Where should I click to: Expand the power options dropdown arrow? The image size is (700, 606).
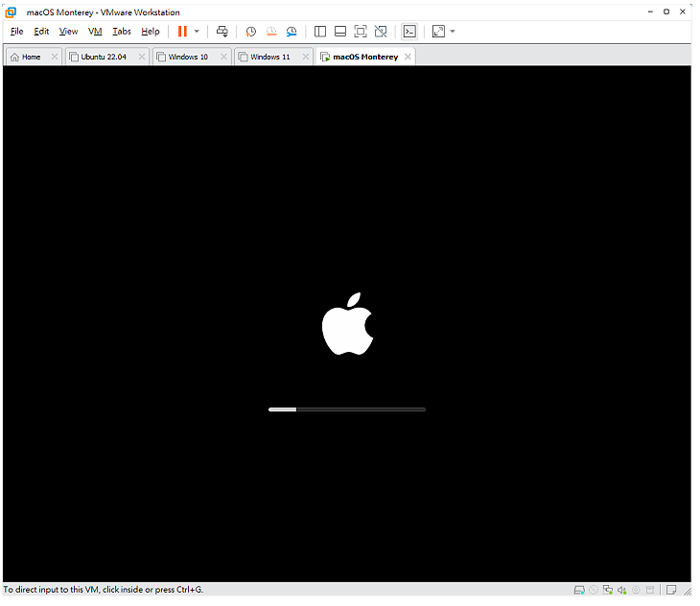click(x=198, y=32)
